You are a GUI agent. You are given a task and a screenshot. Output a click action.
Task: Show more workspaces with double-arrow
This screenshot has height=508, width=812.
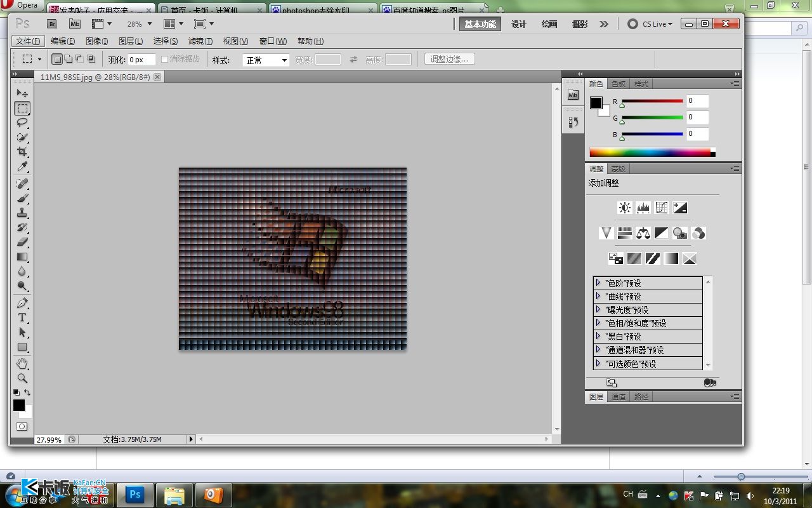pyautogui.click(x=604, y=24)
